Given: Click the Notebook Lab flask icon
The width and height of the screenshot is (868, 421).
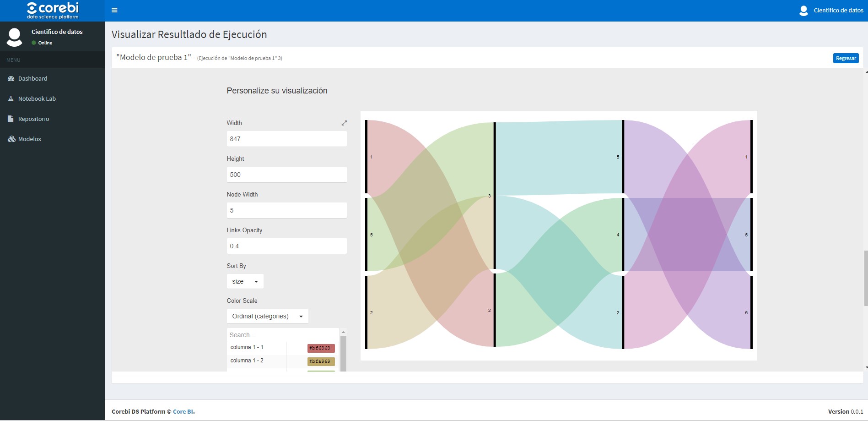Looking at the screenshot, I should tap(11, 98).
